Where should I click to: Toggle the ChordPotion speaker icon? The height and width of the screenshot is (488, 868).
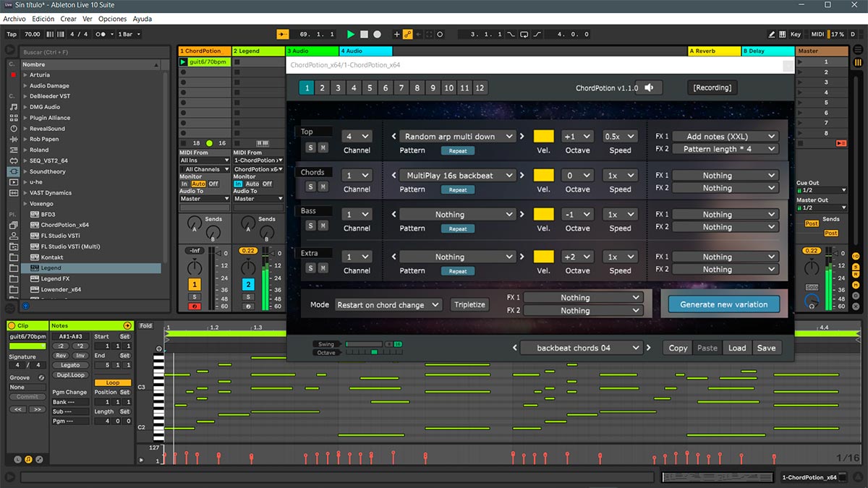pos(649,87)
